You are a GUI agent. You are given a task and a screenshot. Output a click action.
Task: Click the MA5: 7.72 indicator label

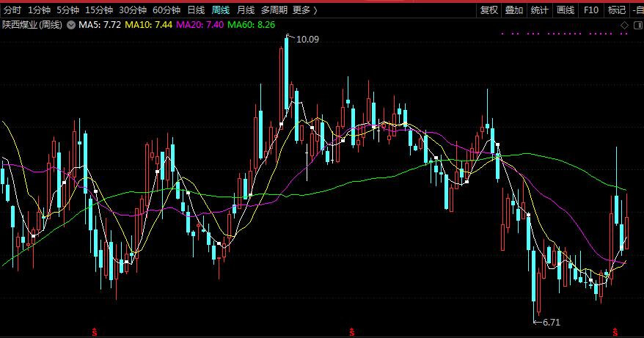pos(100,25)
